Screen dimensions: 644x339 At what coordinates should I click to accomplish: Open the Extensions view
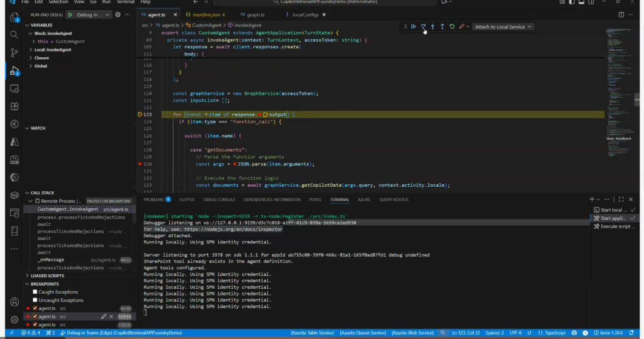point(14,106)
